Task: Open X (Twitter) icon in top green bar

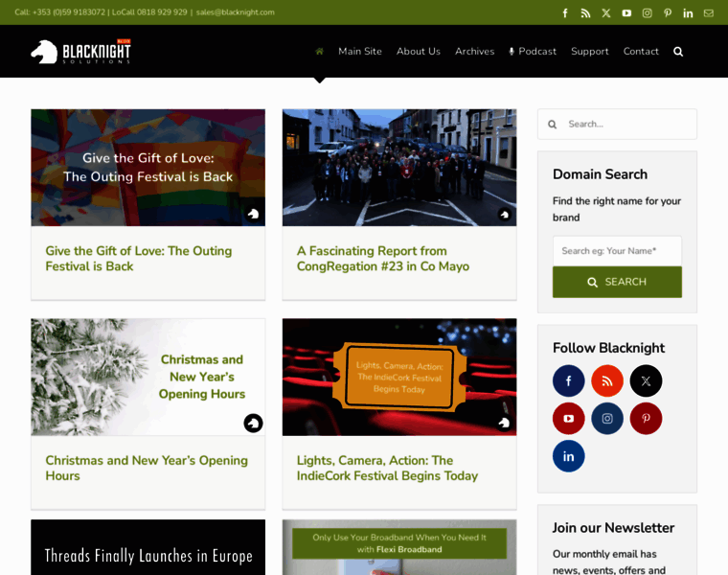Action: [x=606, y=13]
